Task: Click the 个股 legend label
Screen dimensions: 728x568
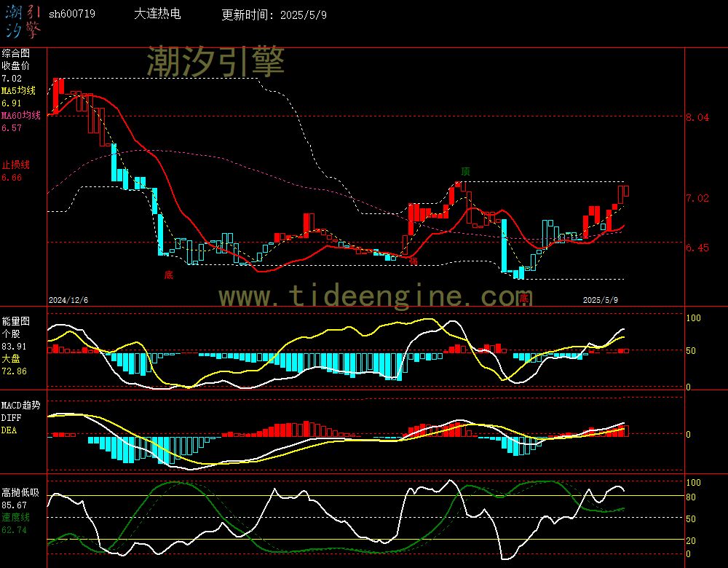Action: coord(11,334)
